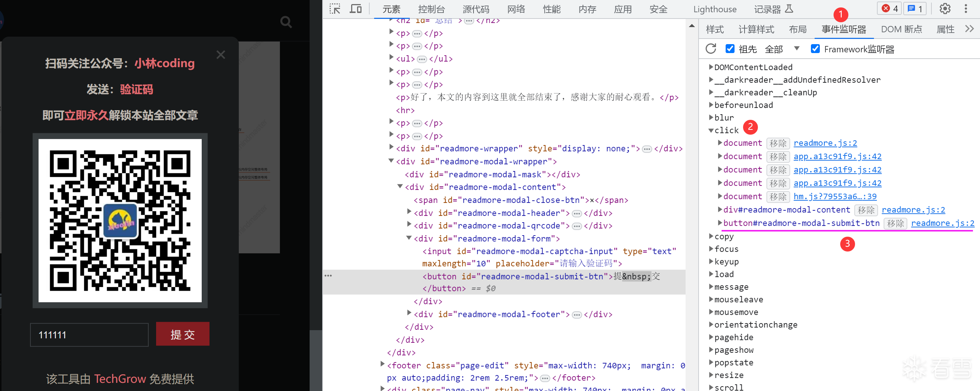Switch to the 应用 application tab
This screenshot has height=391, width=980.
[x=623, y=9]
